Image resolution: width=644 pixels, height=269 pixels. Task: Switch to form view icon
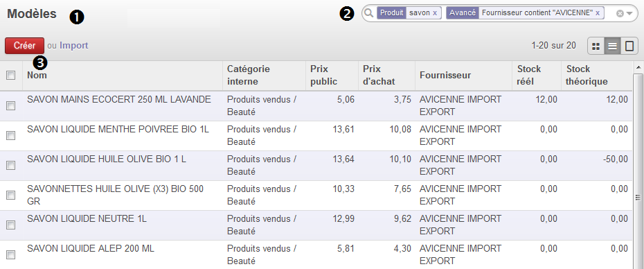[x=629, y=46]
